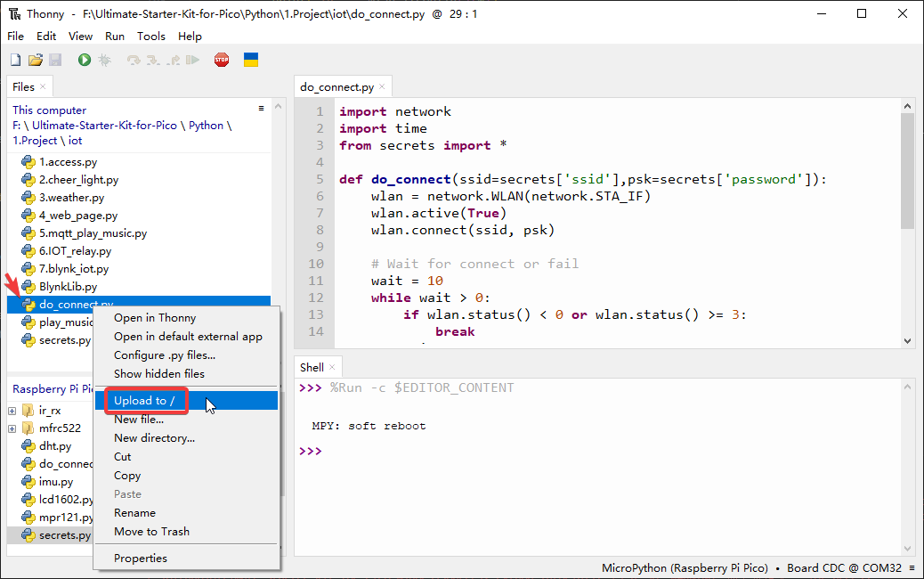The image size is (924, 579).
Task: Navigate to Ultimate-Starter-Kit-for-Pico path link
Action: (x=104, y=126)
